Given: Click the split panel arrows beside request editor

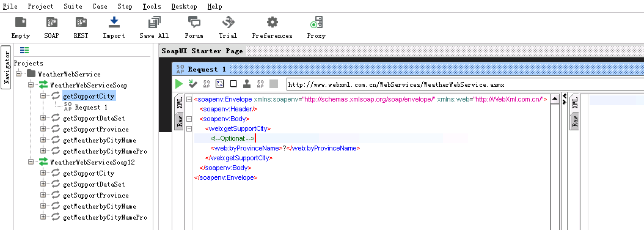Looking at the screenshot, I should coord(565,98).
